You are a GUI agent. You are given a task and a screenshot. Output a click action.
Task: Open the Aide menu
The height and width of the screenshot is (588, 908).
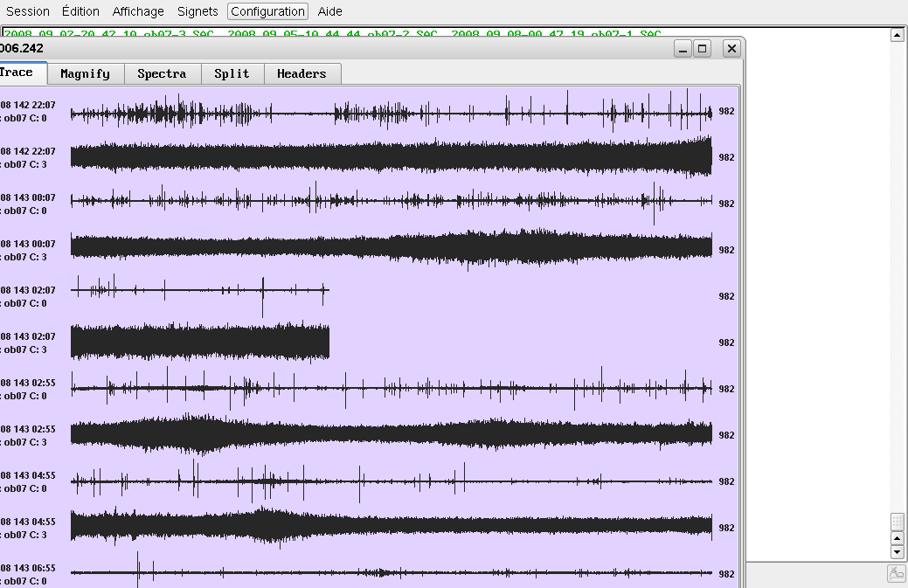click(x=330, y=11)
